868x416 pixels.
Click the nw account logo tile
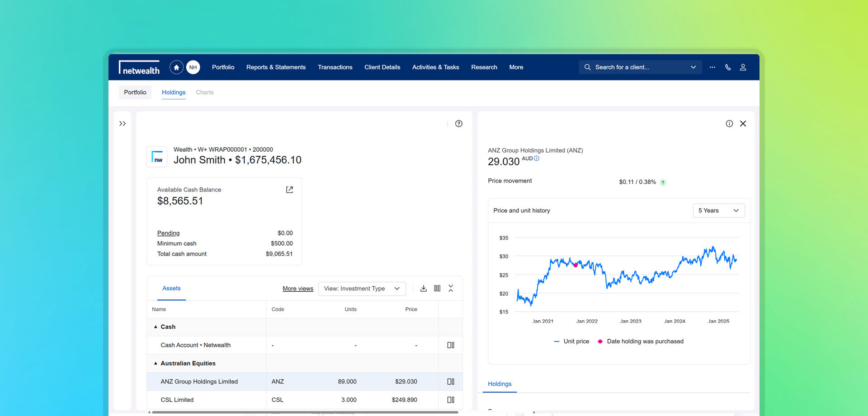click(157, 157)
